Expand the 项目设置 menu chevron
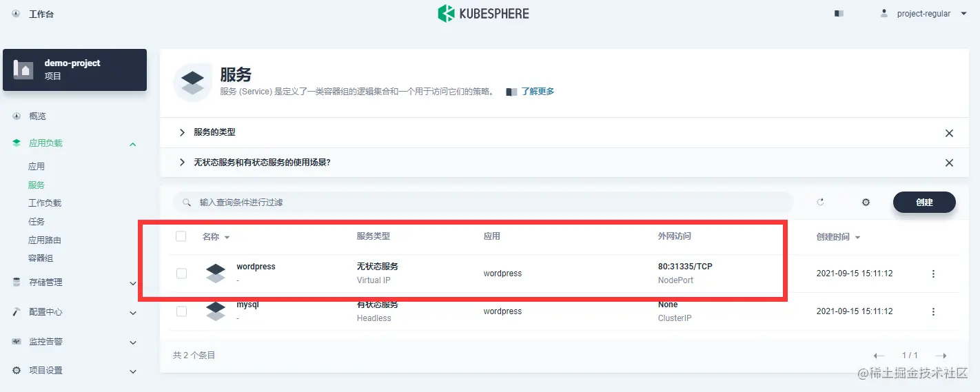 133,371
